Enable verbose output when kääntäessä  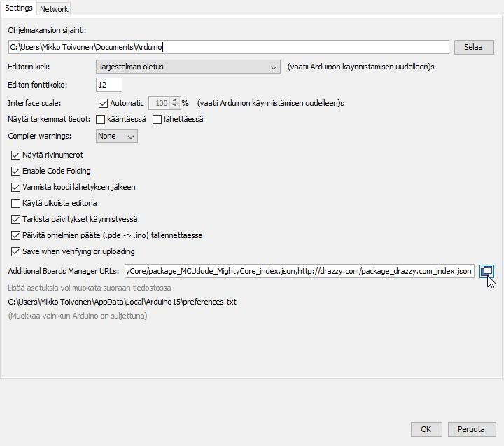101,119
